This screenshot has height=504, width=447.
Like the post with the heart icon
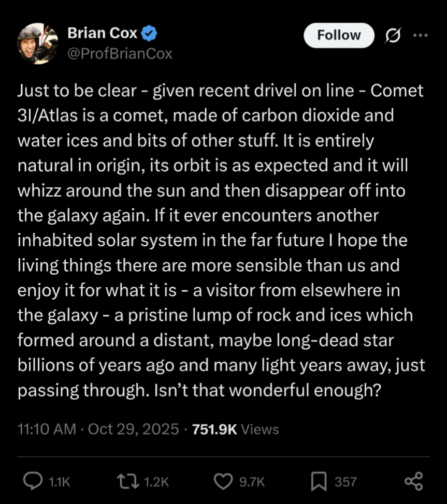223,481
